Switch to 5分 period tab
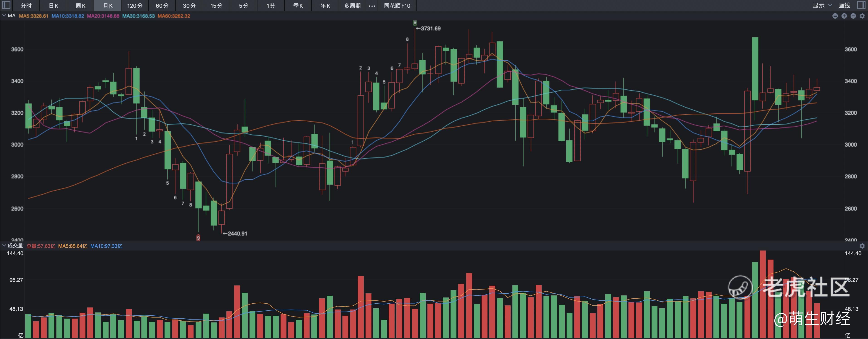868x339 pixels. coord(244,6)
